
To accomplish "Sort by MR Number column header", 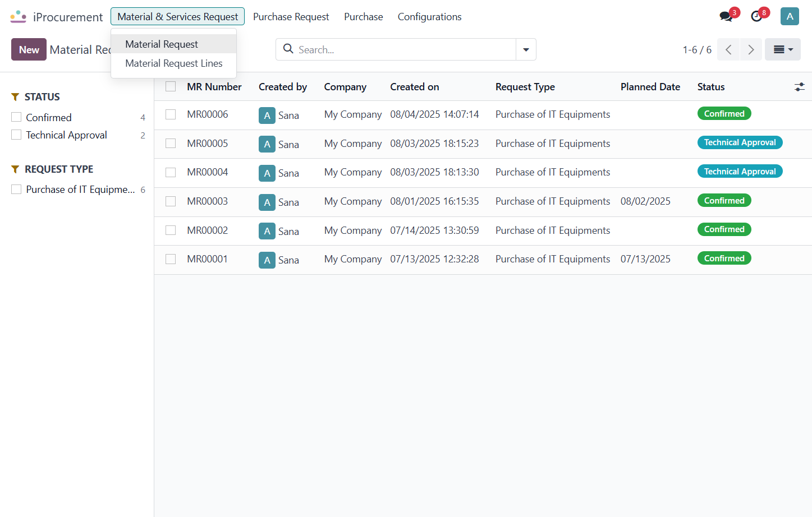I will coord(214,87).
